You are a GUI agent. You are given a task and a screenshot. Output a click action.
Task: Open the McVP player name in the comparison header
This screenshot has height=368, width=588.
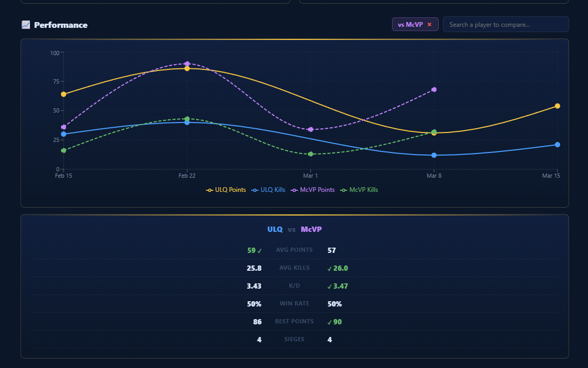tap(311, 230)
